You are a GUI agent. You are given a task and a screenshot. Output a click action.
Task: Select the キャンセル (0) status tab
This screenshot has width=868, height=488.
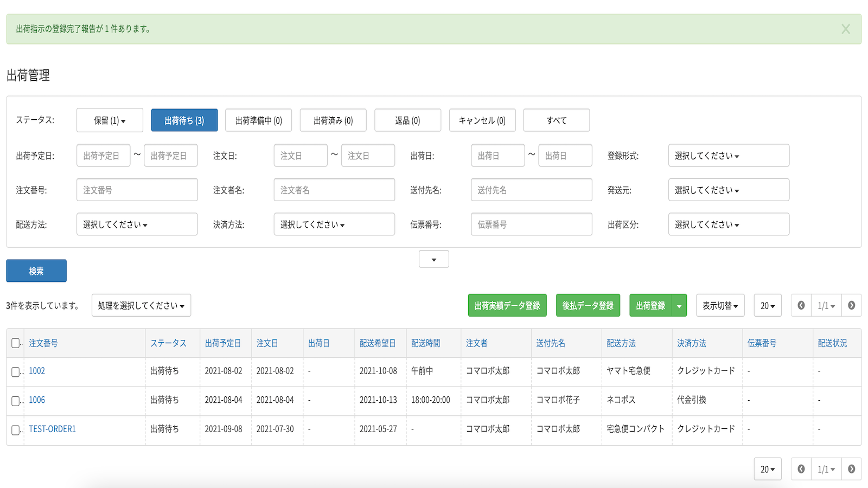(x=482, y=120)
